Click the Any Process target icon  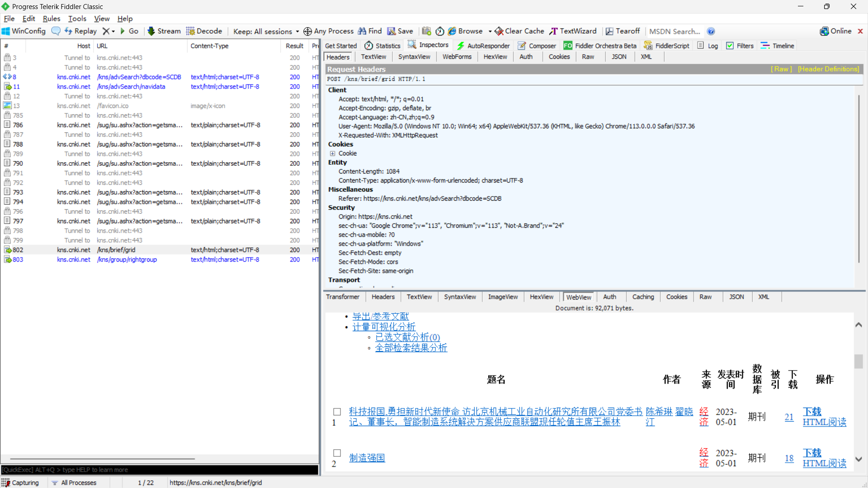(307, 31)
